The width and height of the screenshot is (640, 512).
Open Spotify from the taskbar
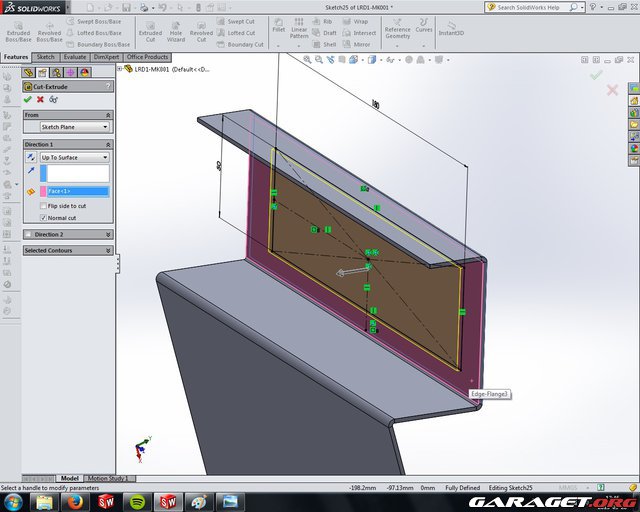coord(136,501)
